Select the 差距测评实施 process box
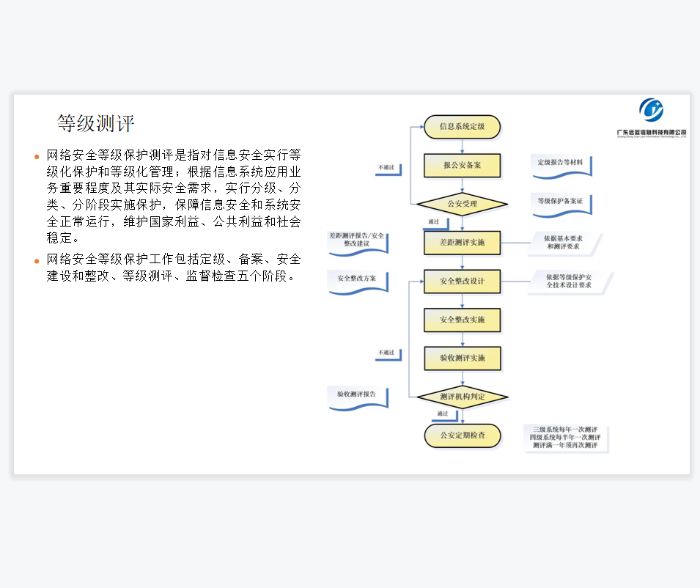The image size is (700, 588). (x=462, y=243)
